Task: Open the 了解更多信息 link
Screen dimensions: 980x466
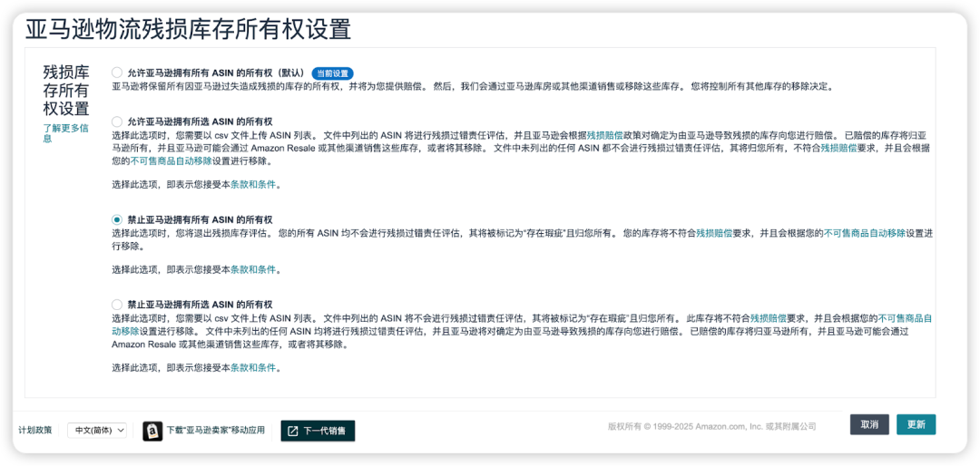Action: click(x=65, y=133)
